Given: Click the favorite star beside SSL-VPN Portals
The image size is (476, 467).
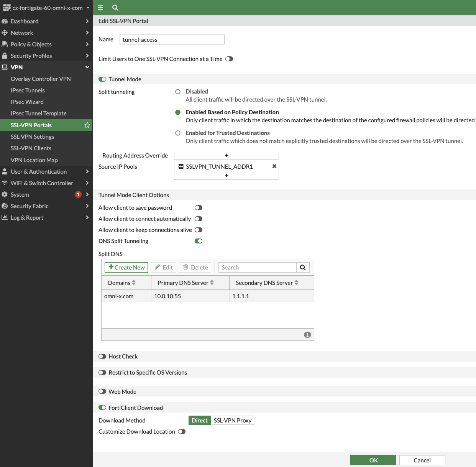Looking at the screenshot, I should pyautogui.click(x=87, y=125).
